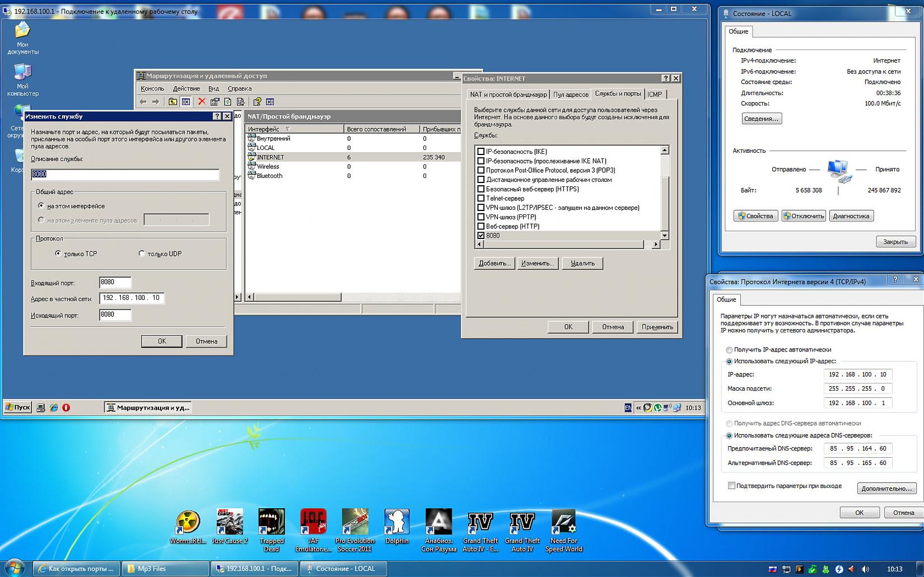This screenshot has height=577, width=924.
Task: Enable the Telnet-сервер service checkbox
Action: pyautogui.click(x=480, y=198)
